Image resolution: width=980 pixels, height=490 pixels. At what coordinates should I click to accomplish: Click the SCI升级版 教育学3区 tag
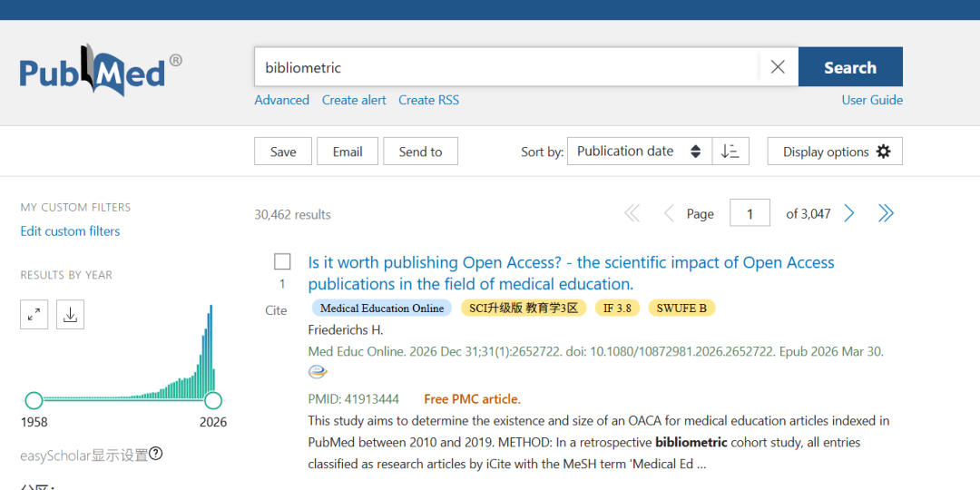524,308
